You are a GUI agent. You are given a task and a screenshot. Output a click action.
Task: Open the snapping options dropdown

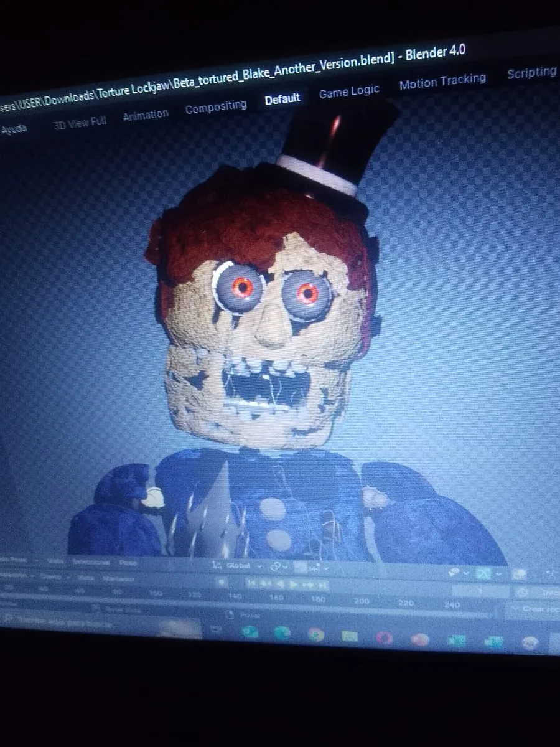coord(319,568)
